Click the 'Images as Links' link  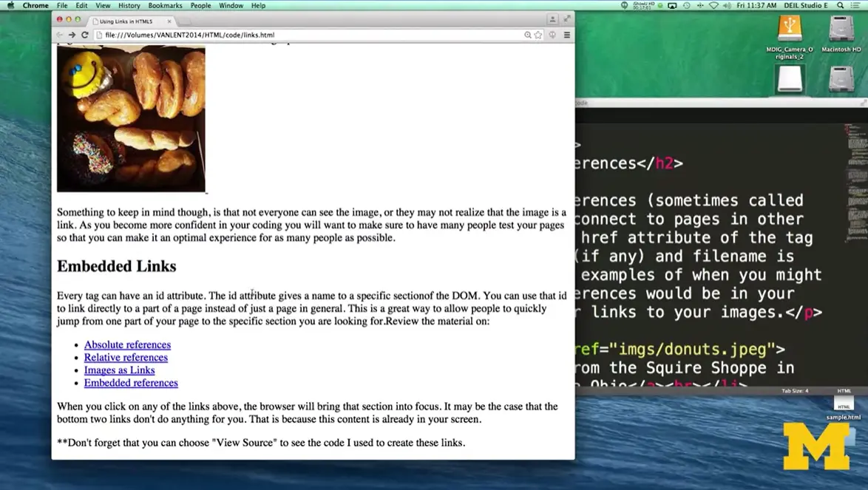pos(119,370)
